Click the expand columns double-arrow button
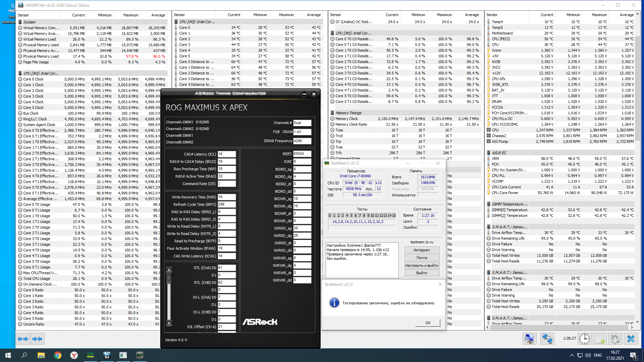The image size is (644, 362). pyautogui.click(x=23, y=339)
